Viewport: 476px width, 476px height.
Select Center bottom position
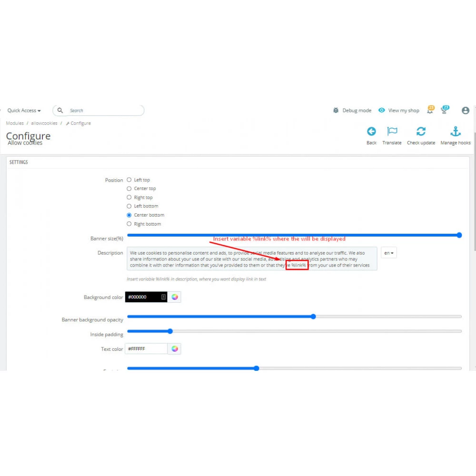pos(129,215)
